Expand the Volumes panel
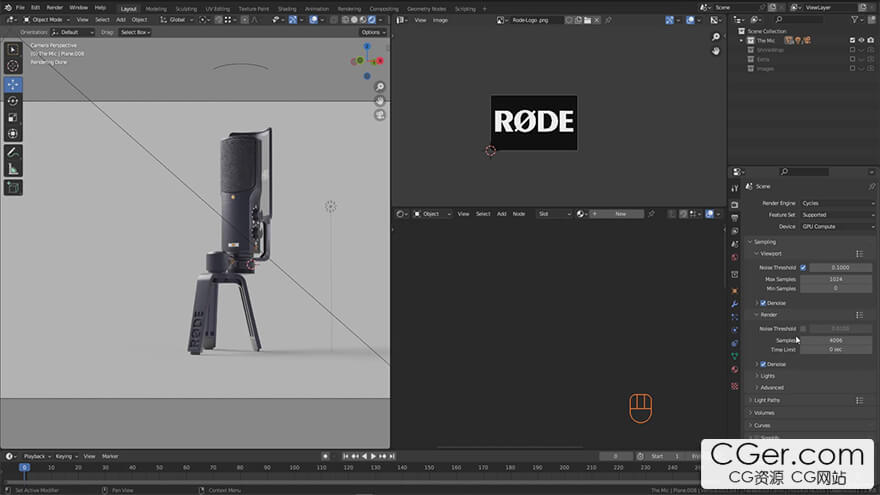Screen dimensions: 880x495 coord(764,413)
